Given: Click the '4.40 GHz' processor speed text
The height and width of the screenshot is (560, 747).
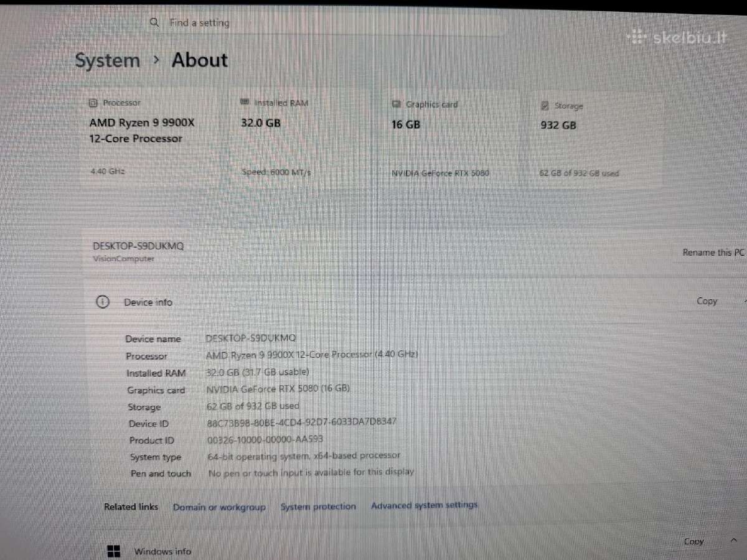Looking at the screenshot, I should pyautogui.click(x=108, y=170).
